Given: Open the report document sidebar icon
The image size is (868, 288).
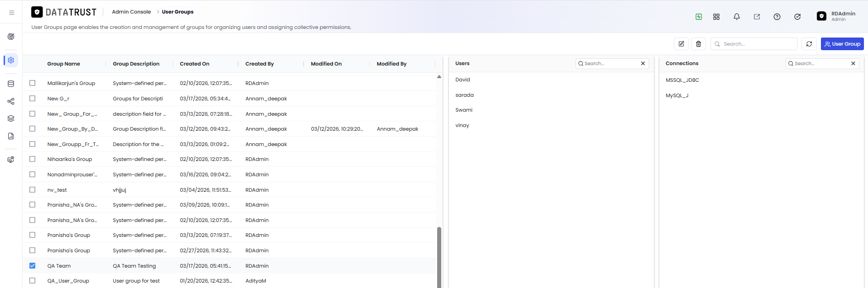Looking at the screenshot, I should tap(11, 136).
